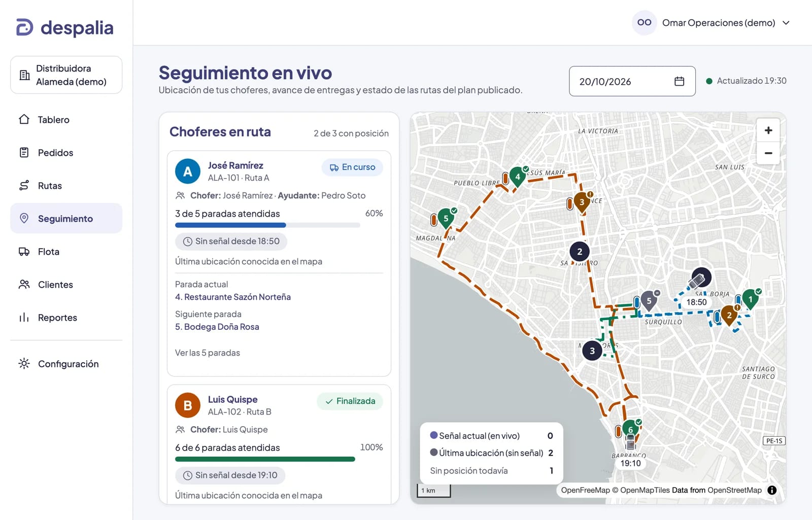Viewport: 812px width, 520px height.
Task: Select 5. Bodega Doña Rosa stop
Action: tap(217, 327)
